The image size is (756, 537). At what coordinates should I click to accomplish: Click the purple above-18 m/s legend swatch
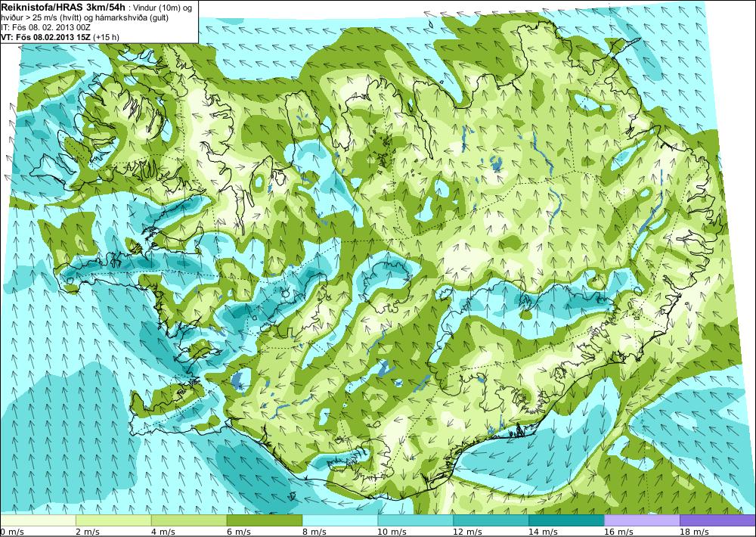[718, 520]
